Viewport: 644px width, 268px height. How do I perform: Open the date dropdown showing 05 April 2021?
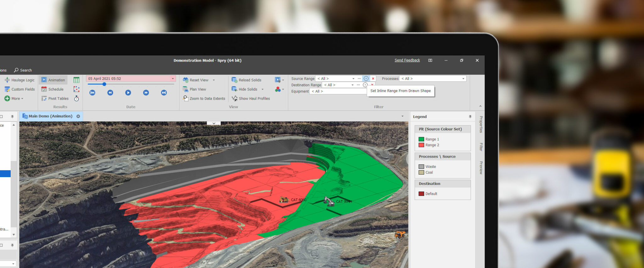(x=173, y=79)
